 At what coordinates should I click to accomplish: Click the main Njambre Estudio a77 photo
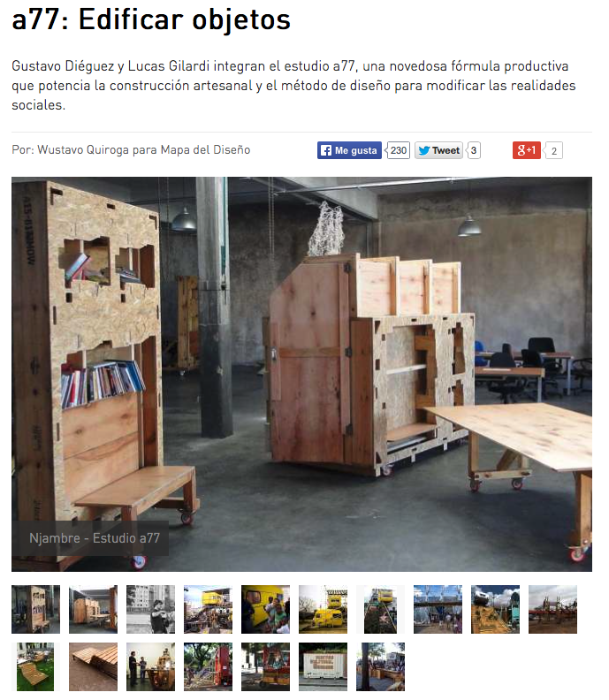[301, 374]
